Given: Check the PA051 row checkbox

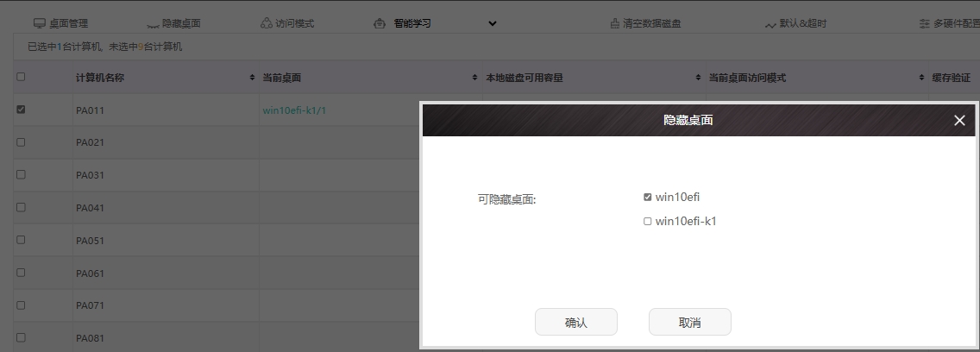Looking at the screenshot, I should point(21,240).
